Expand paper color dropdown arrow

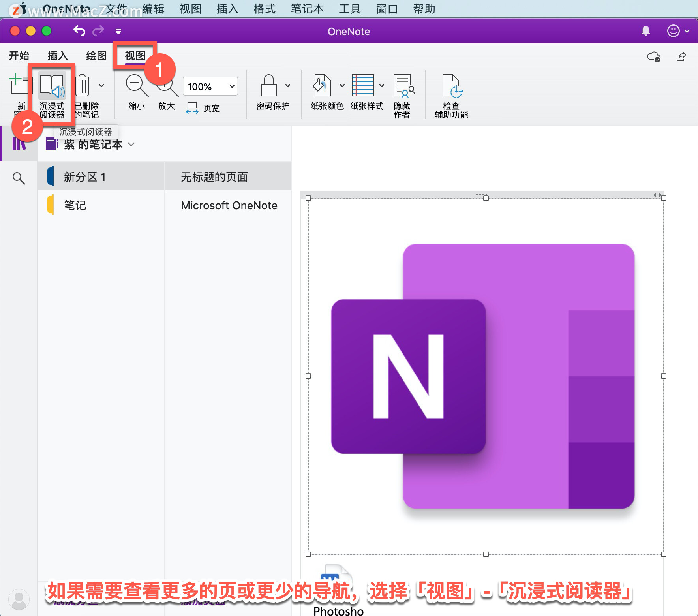[342, 85]
